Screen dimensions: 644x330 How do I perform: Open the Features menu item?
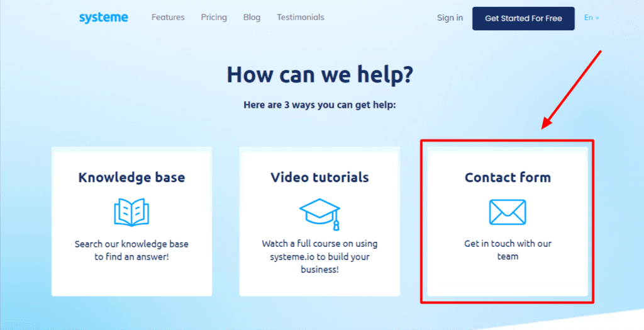click(x=168, y=17)
